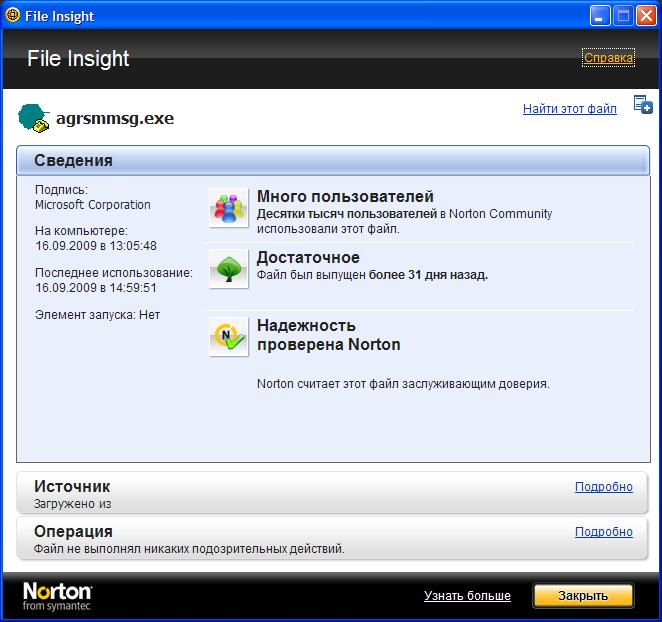662x622 pixels.
Task: Click the 16.09.2009 в 13:05:48 date
Action: point(96,246)
